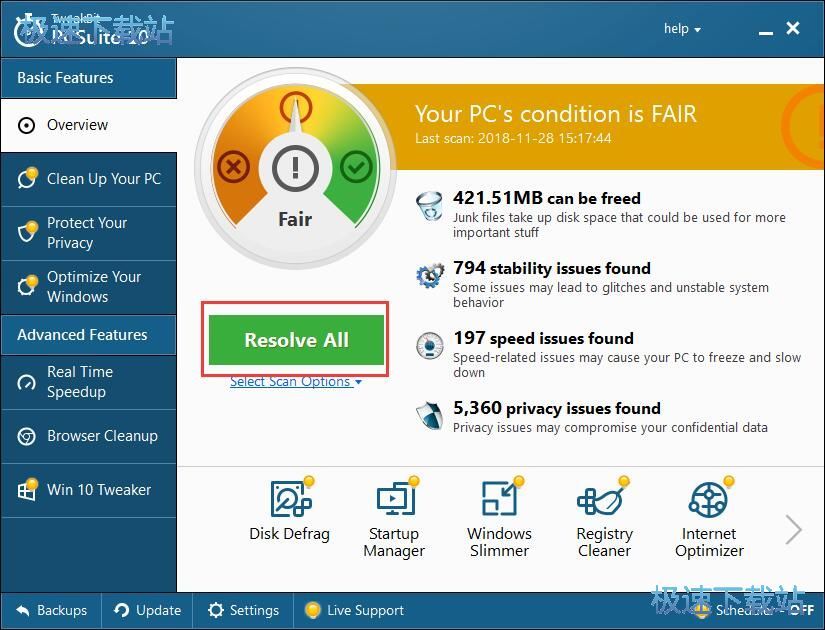The height and width of the screenshot is (630, 825).
Task: Click the speedometer speed issues icon
Action: [429, 346]
